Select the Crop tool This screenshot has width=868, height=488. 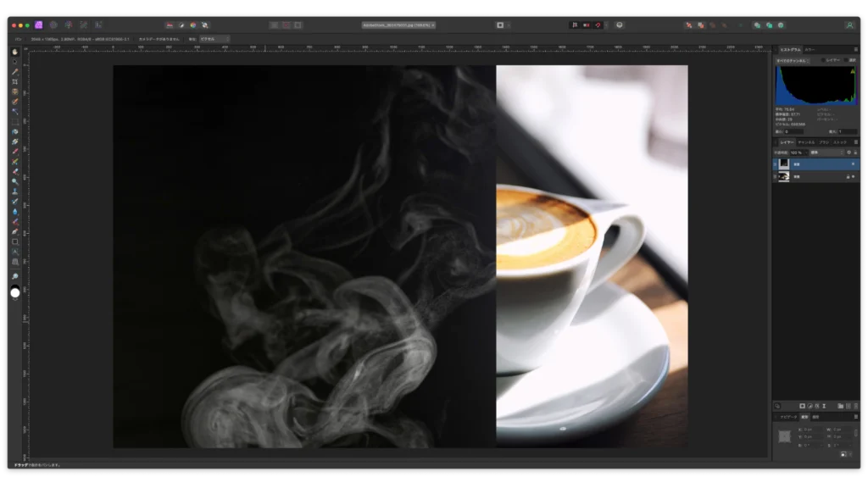pyautogui.click(x=15, y=82)
